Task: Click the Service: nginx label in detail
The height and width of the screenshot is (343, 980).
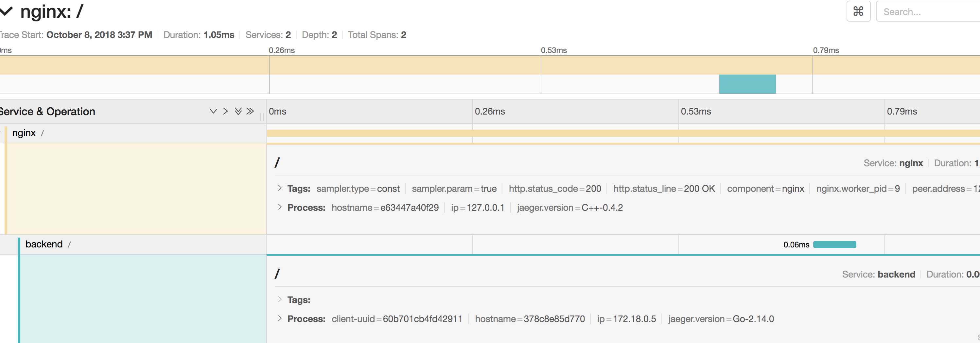Action: click(893, 163)
